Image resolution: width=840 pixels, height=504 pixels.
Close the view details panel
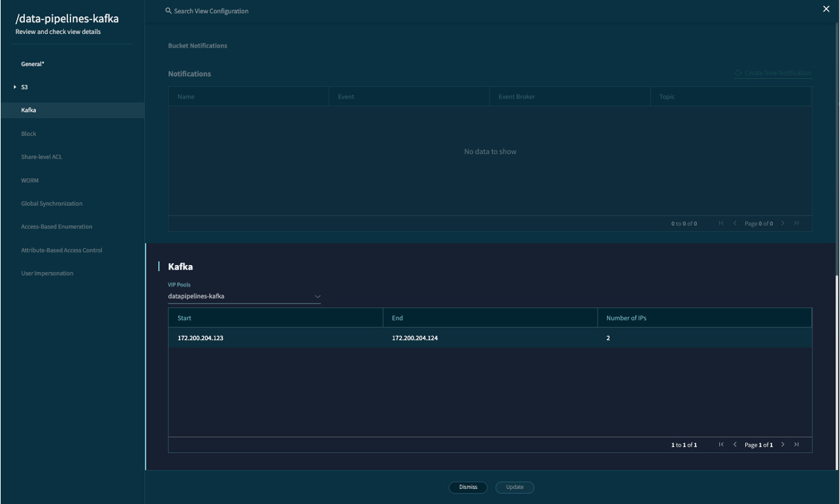coord(826,9)
